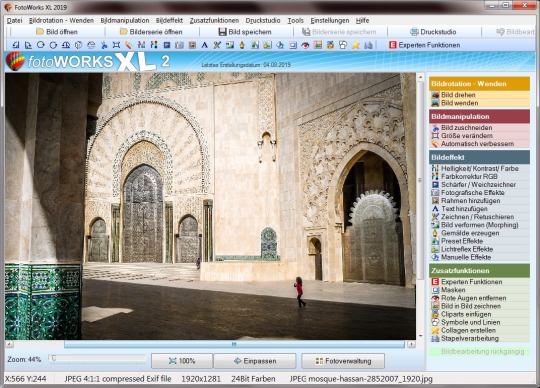Click the Bilderserie öffnen button
Screen dimensions: 540x388
coord(151,32)
